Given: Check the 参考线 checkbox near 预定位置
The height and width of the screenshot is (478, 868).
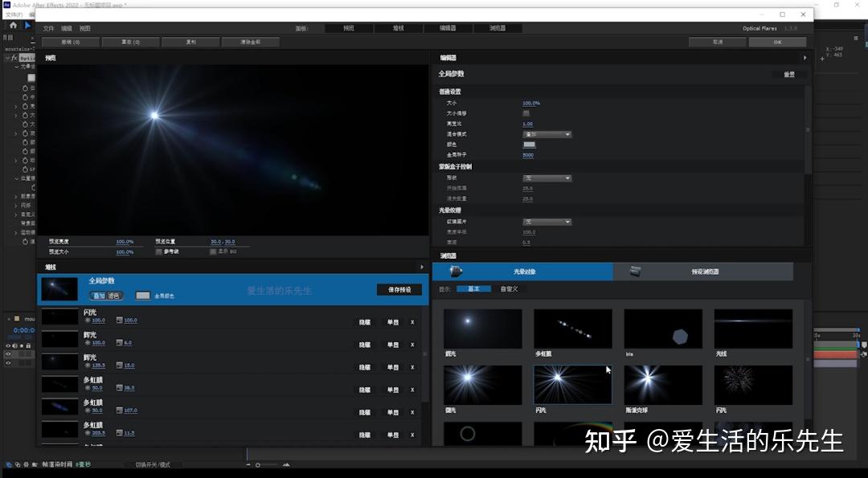Looking at the screenshot, I should pyautogui.click(x=158, y=250).
